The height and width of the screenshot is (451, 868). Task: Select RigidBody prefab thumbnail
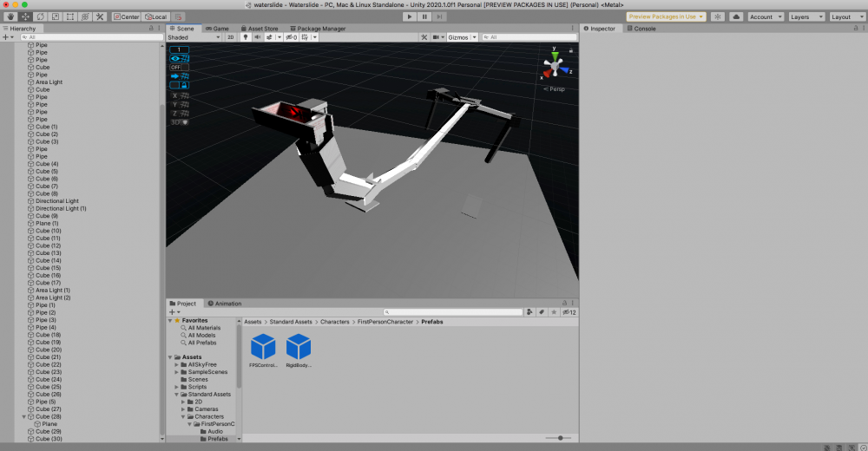click(x=299, y=350)
